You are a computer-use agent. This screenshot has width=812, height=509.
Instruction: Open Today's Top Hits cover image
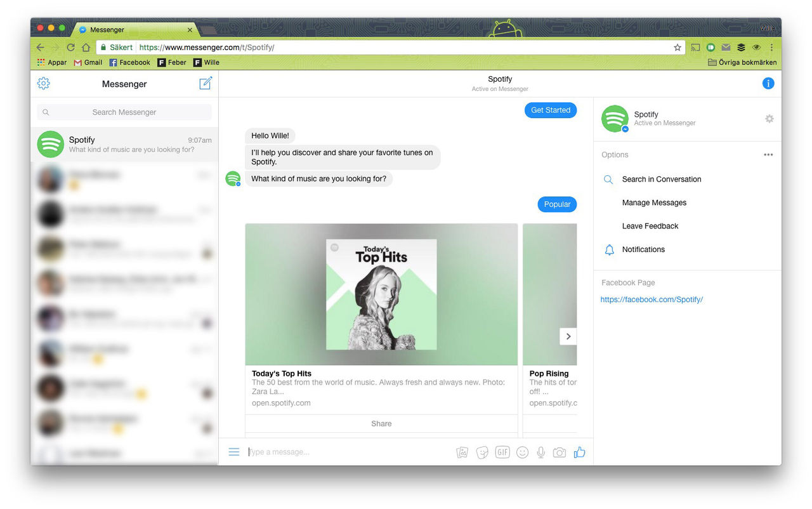381,294
